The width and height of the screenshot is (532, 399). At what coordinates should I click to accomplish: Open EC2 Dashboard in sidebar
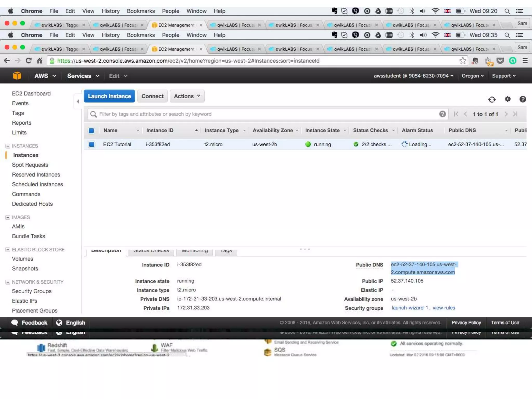coord(31,94)
